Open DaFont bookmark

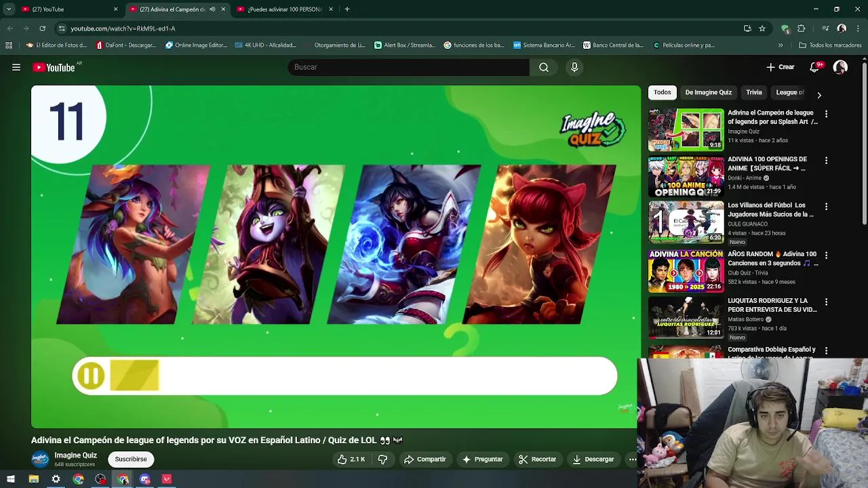coord(126,45)
